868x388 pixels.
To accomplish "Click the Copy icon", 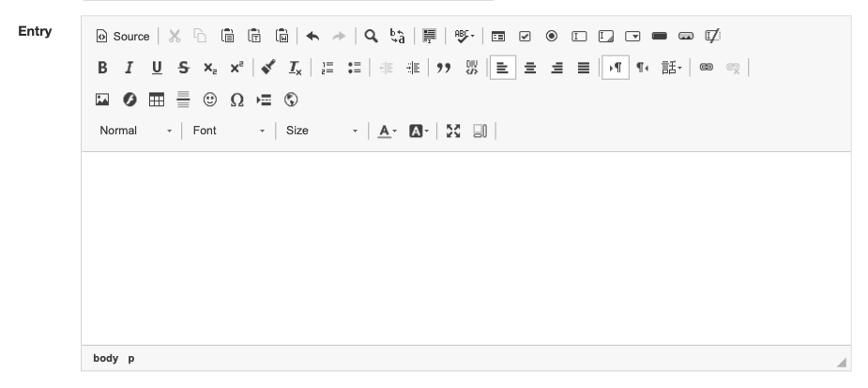I will coord(201,36).
